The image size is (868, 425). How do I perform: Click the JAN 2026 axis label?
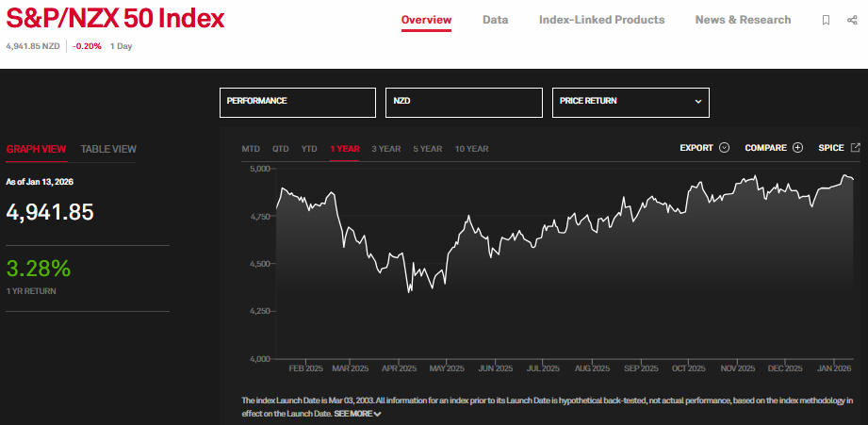coord(834,368)
